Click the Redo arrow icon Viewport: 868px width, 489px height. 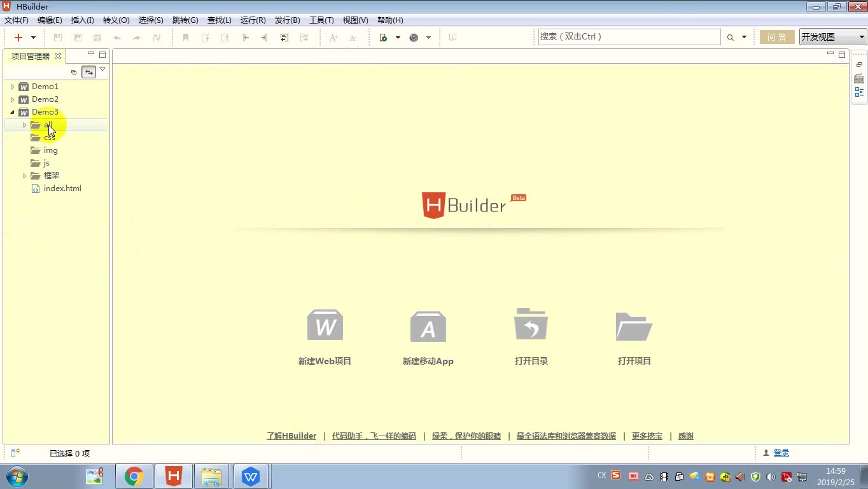[136, 38]
